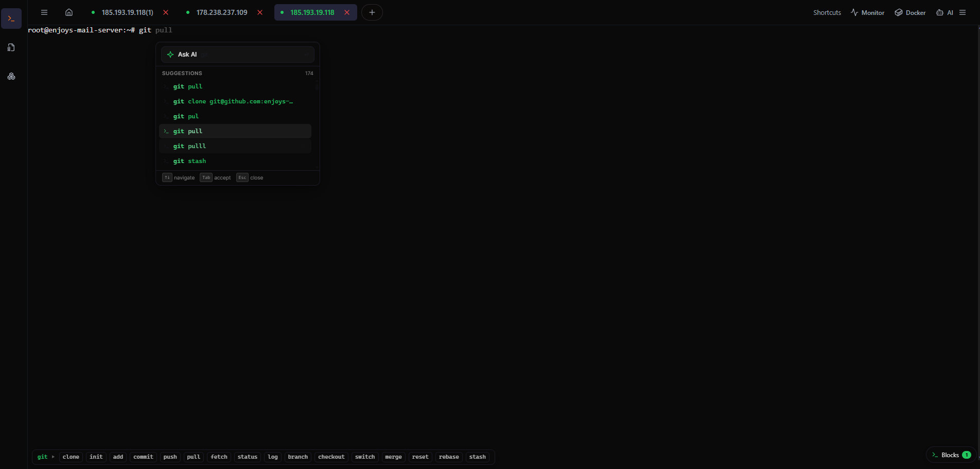Choose the git pulll suggestion
The image size is (980, 469).
[235, 146]
